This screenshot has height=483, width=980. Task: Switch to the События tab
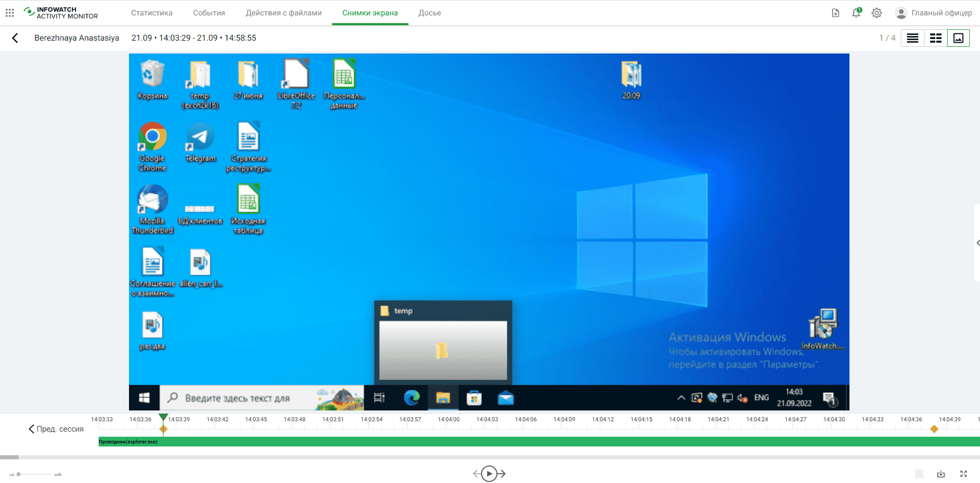pos(209,13)
